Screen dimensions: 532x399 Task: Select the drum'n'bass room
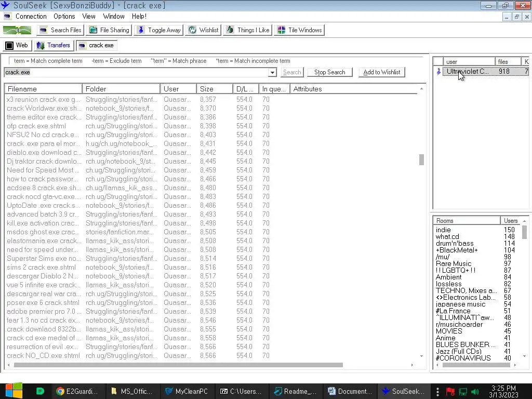[x=455, y=244]
